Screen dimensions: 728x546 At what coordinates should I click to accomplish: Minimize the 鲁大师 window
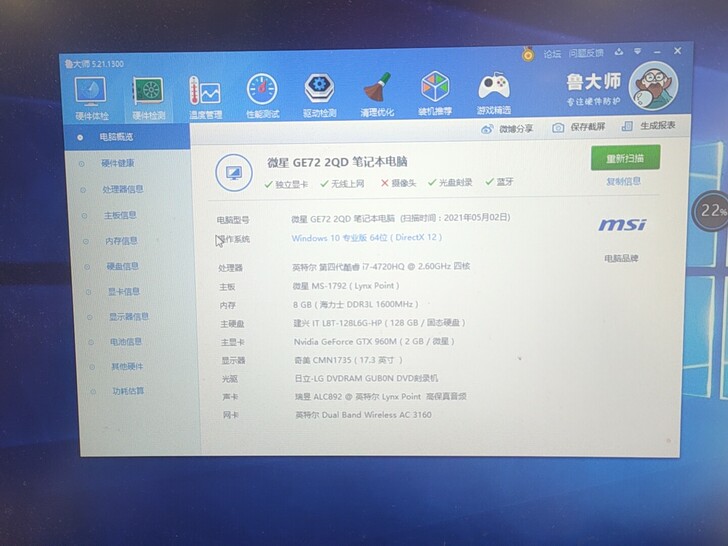pos(657,52)
